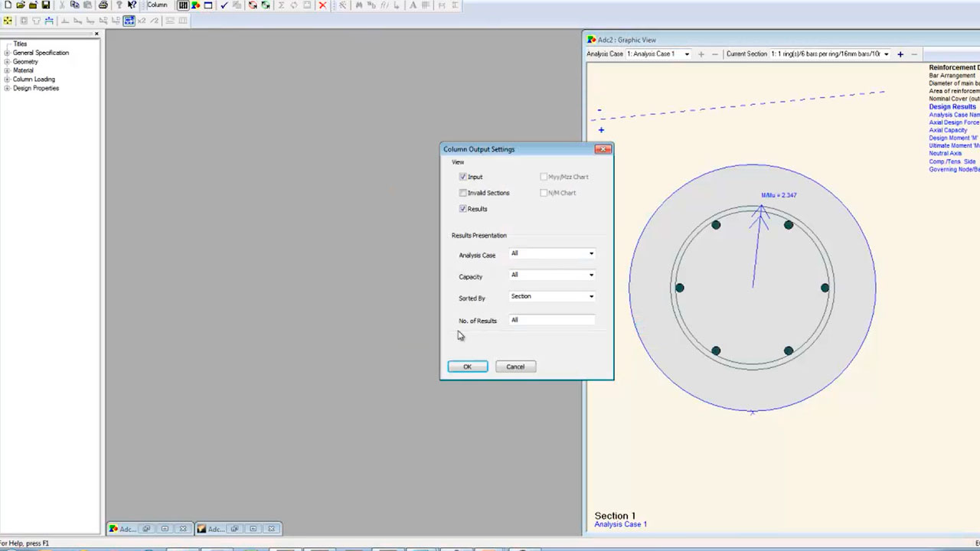Click the blue checkmark toolbar icon
Screen dimensions: 980x551
[x=224, y=5]
